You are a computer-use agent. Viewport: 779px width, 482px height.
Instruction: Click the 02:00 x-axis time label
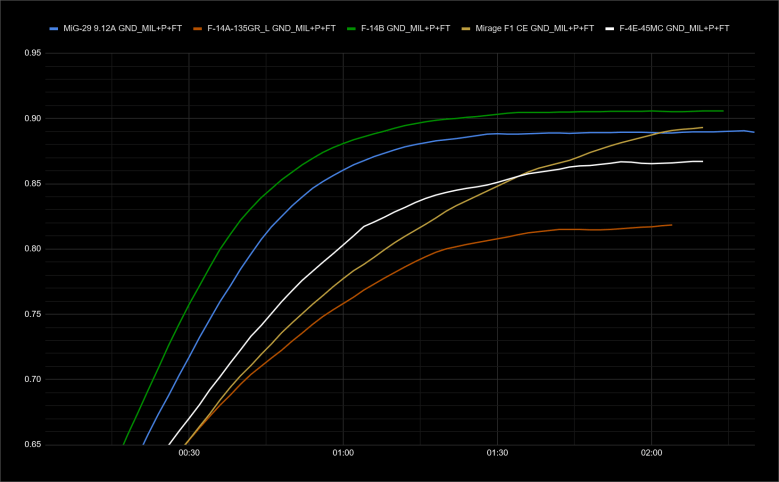tap(651, 454)
